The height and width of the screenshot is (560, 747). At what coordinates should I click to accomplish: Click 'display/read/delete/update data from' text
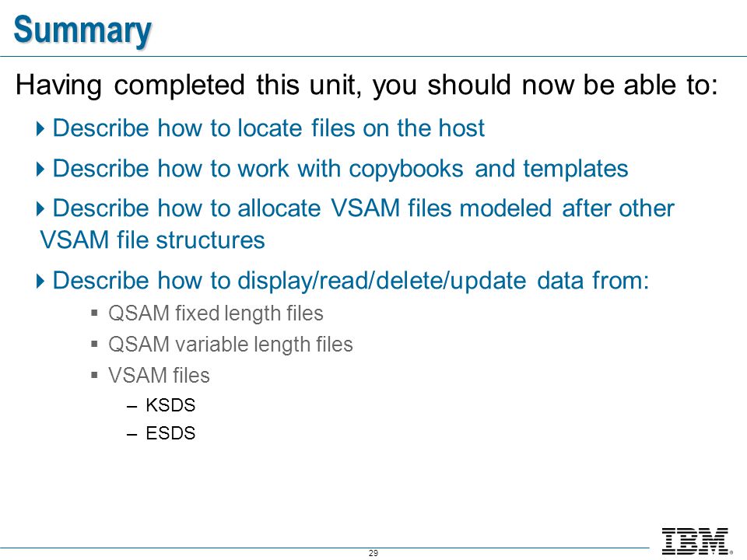[443, 281]
